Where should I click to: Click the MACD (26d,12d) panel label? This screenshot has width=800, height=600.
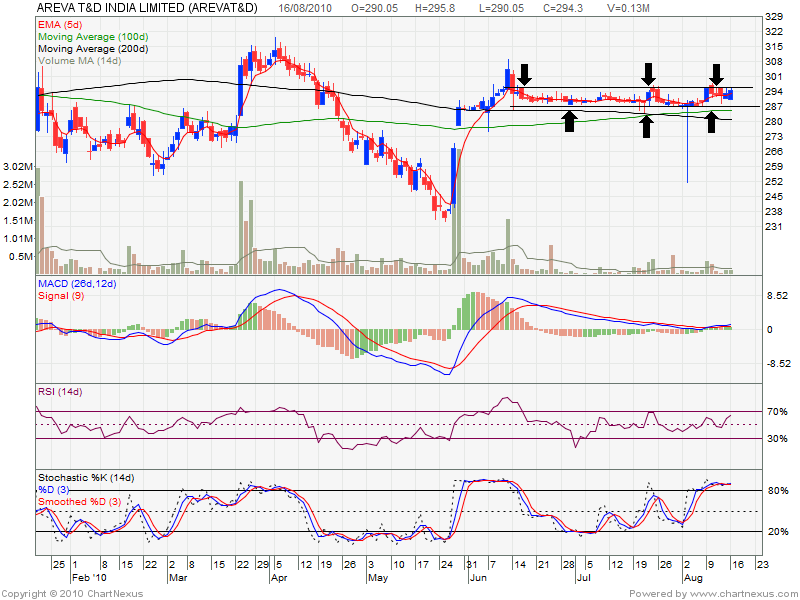pyautogui.click(x=76, y=285)
